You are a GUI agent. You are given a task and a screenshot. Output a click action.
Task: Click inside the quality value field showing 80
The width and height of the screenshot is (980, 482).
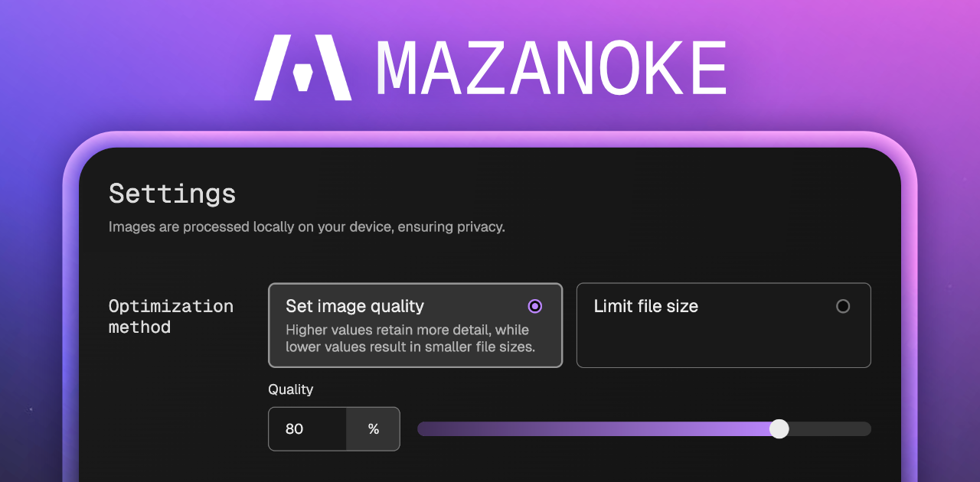click(306, 429)
